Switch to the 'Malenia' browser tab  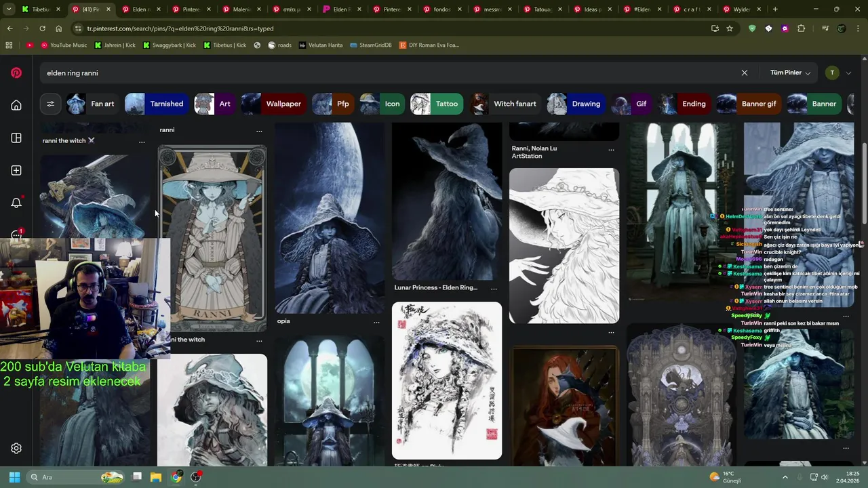[x=241, y=9]
